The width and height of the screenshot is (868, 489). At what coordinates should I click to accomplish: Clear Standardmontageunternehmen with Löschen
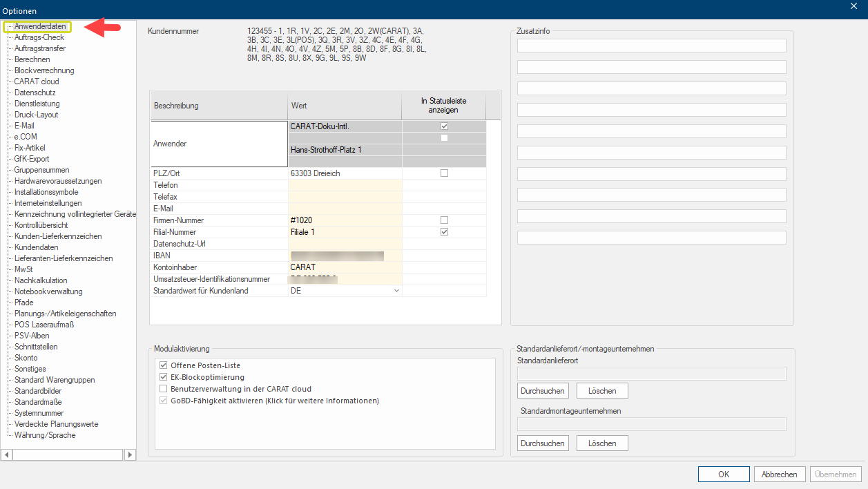click(601, 443)
